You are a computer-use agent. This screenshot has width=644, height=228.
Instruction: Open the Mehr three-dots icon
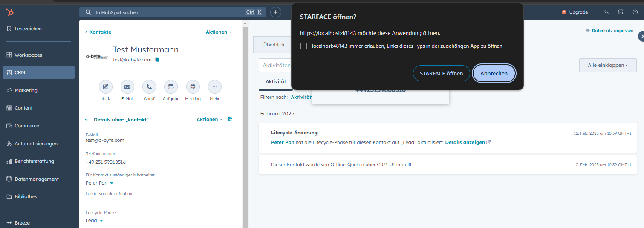pos(214,87)
